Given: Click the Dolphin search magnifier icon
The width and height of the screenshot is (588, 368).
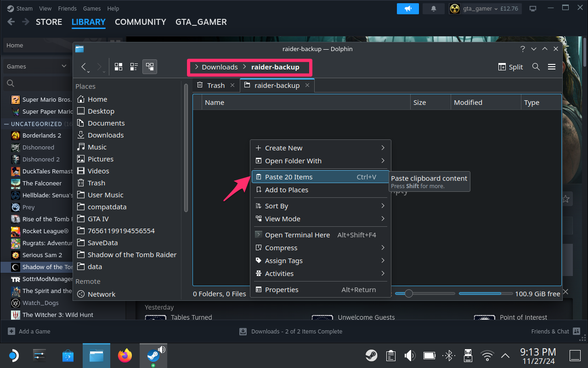Looking at the screenshot, I should 536,67.
